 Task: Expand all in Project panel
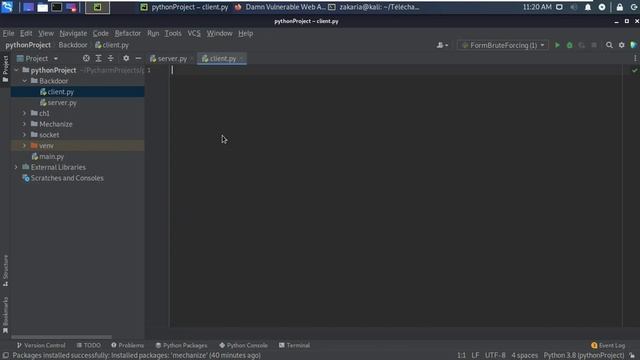point(98,58)
